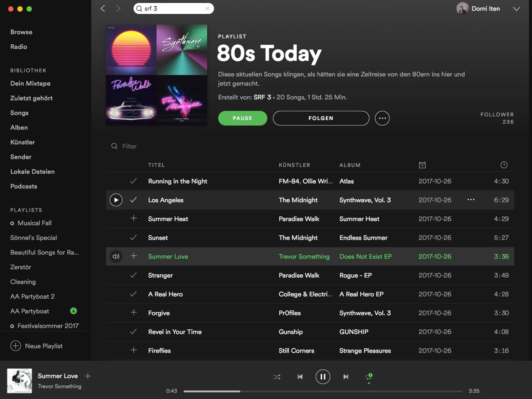Toggle repeat mode

coord(369,377)
